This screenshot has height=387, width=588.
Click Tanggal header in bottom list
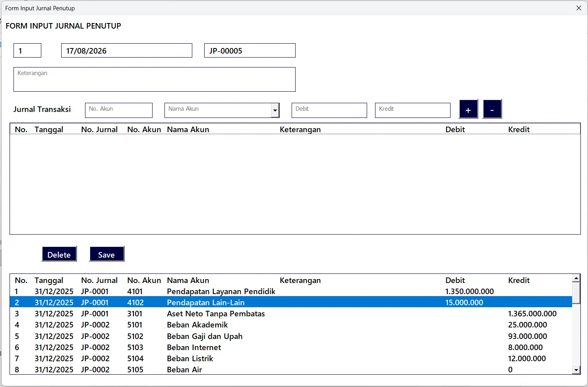click(49, 280)
